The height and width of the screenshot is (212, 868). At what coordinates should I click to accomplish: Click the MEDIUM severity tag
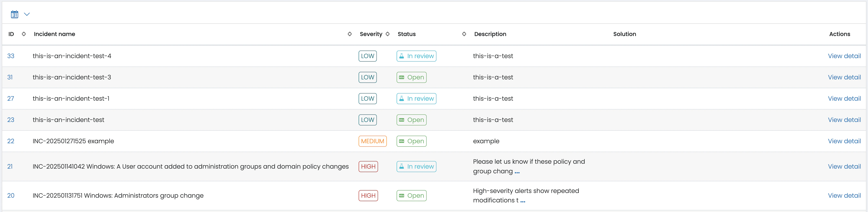372,141
